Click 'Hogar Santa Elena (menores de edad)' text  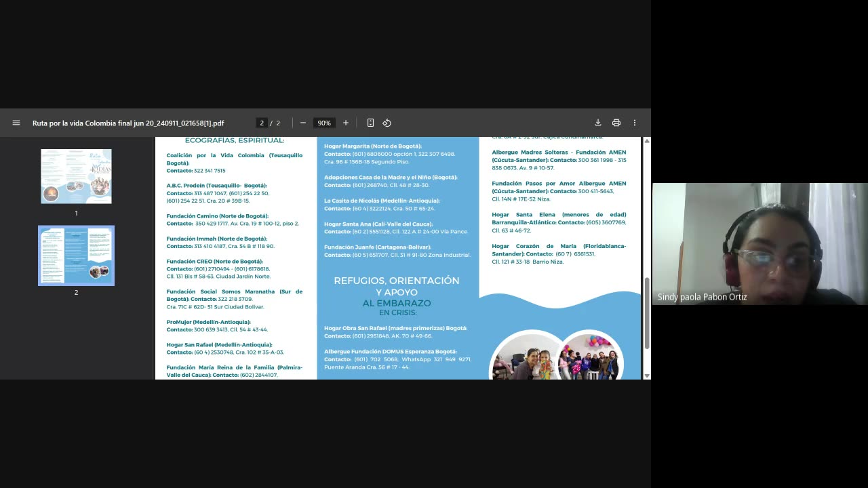coord(559,215)
